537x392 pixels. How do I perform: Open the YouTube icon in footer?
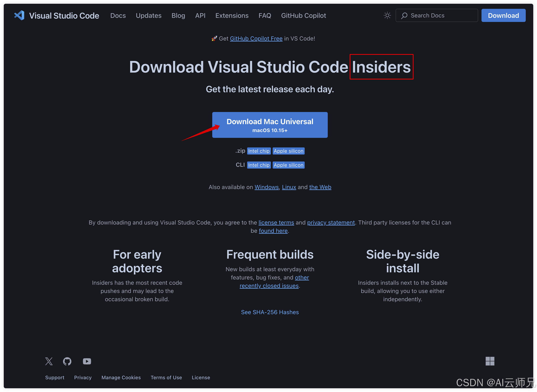click(87, 361)
